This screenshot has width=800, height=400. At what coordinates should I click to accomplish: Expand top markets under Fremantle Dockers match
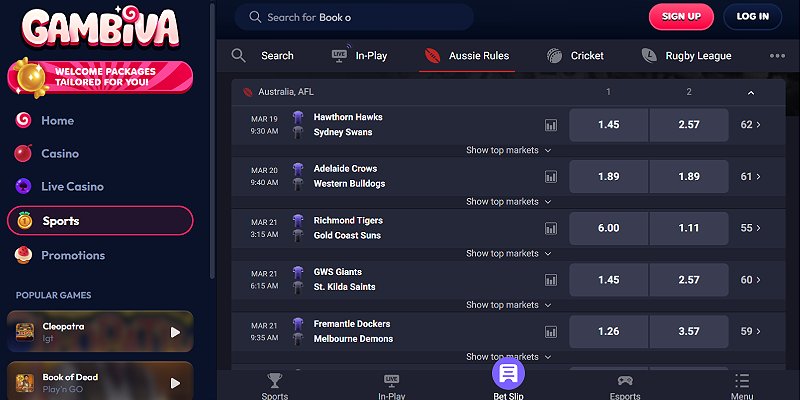point(509,357)
